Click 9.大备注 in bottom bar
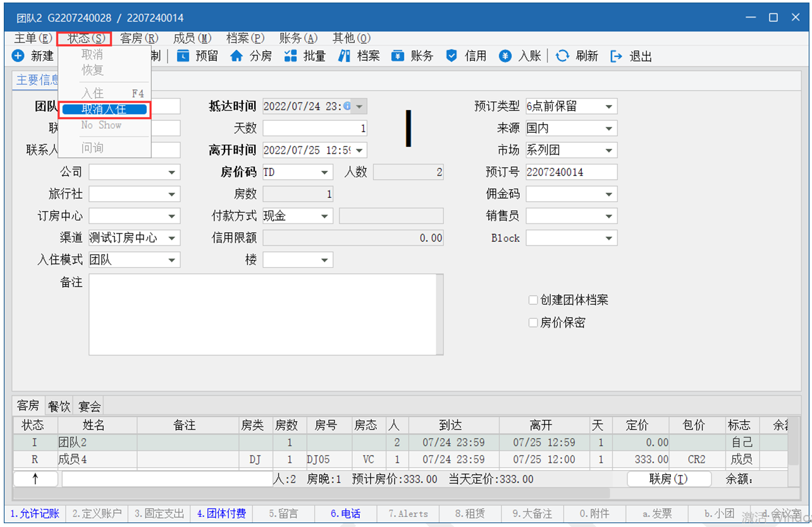Viewport: 812px width, 527px height. pos(532,514)
